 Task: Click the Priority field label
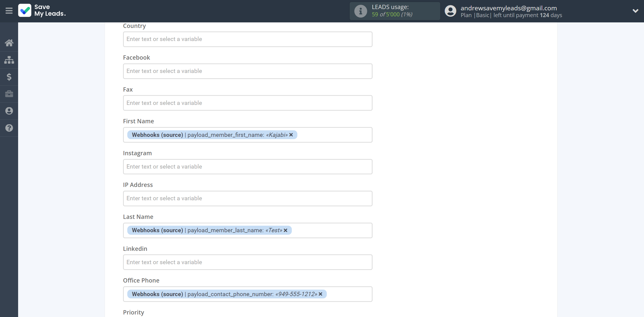(134, 312)
